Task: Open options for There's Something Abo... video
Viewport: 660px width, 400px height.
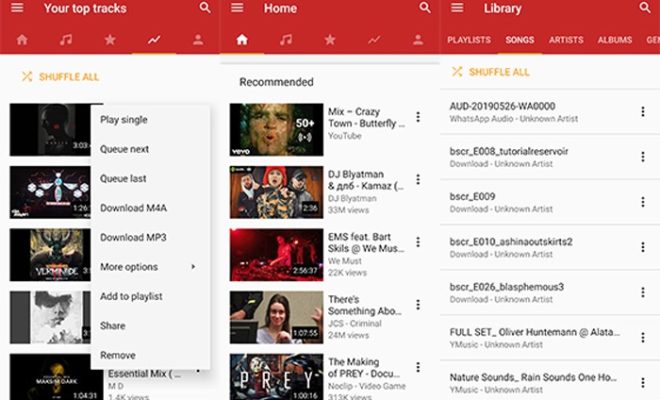Action: (x=418, y=304)
